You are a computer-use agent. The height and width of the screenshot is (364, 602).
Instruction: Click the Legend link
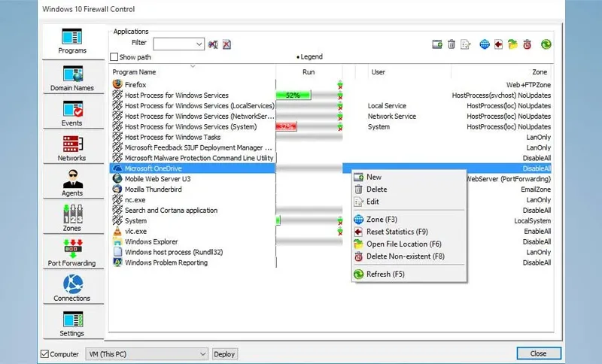tap(309, 56)
